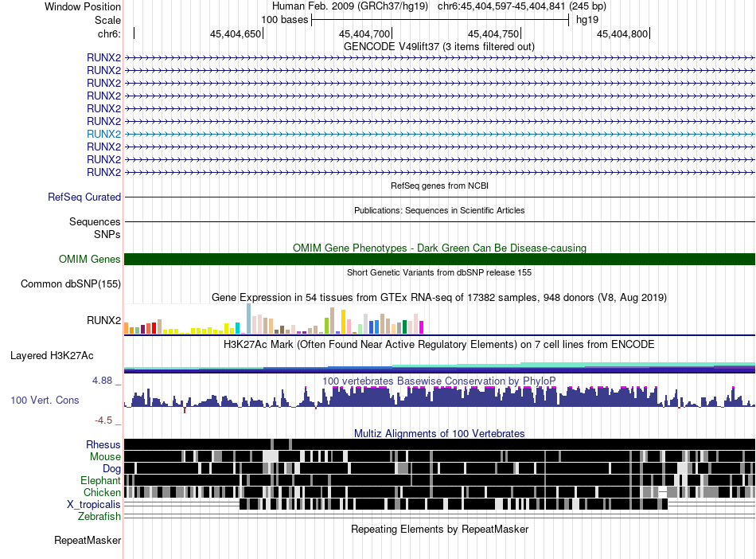Select the Mouse alignment row label
The image size is (756, 559).
pyautogui.click(x=105, y=457)
